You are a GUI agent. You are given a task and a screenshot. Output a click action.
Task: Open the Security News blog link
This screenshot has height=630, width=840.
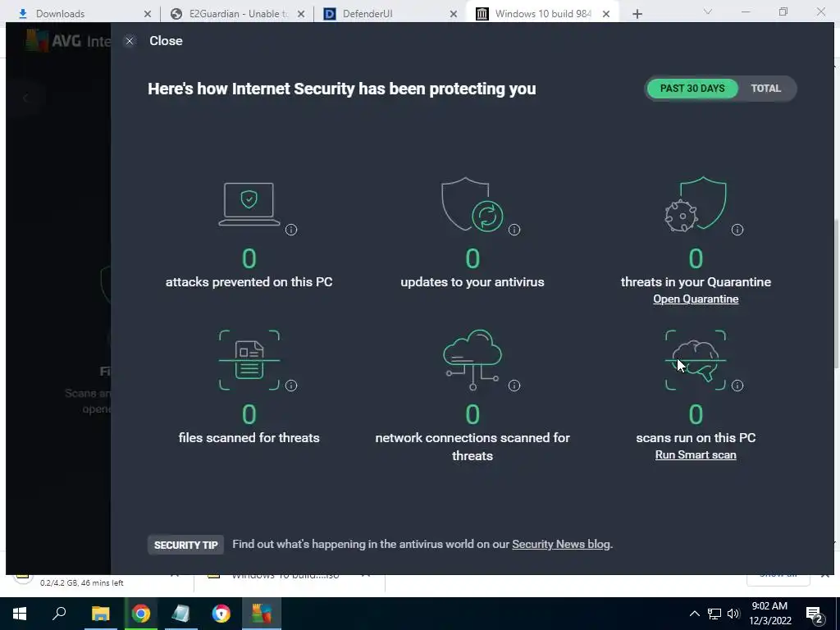click(x=561, y=545)
